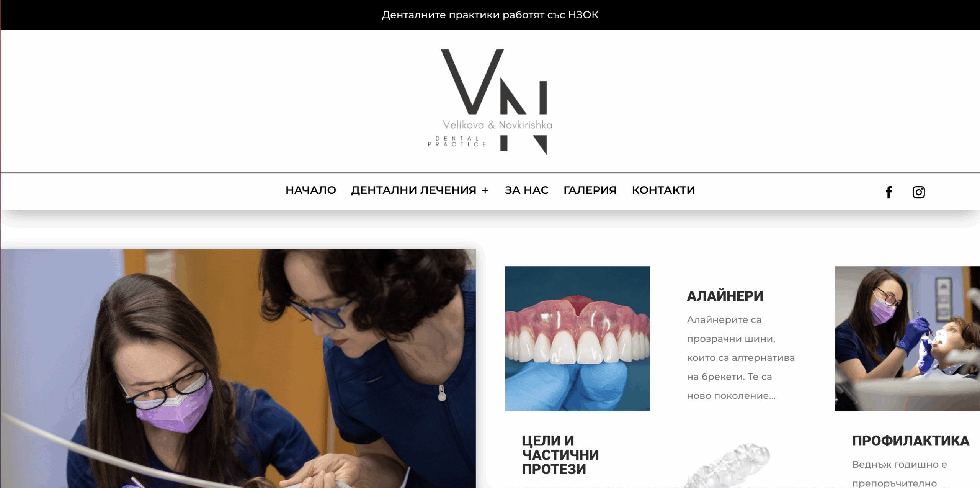Select ГАЛЕРИЯ in the navigation
The height and width of the screenshot is (488, 980).
590,190
